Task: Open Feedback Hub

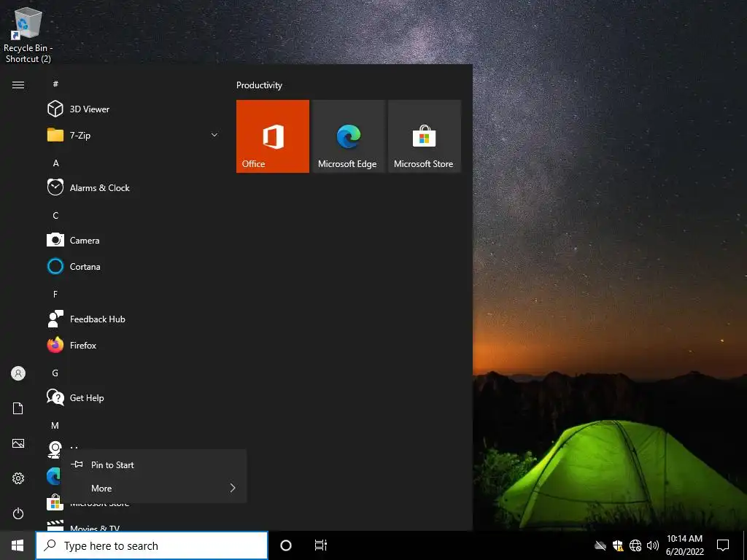Action: click(x=133, y=319)
